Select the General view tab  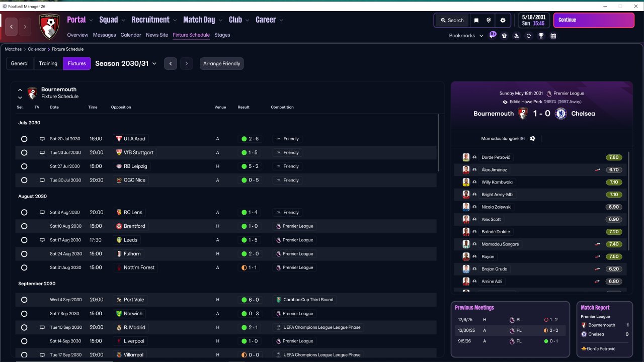(20, 63)
